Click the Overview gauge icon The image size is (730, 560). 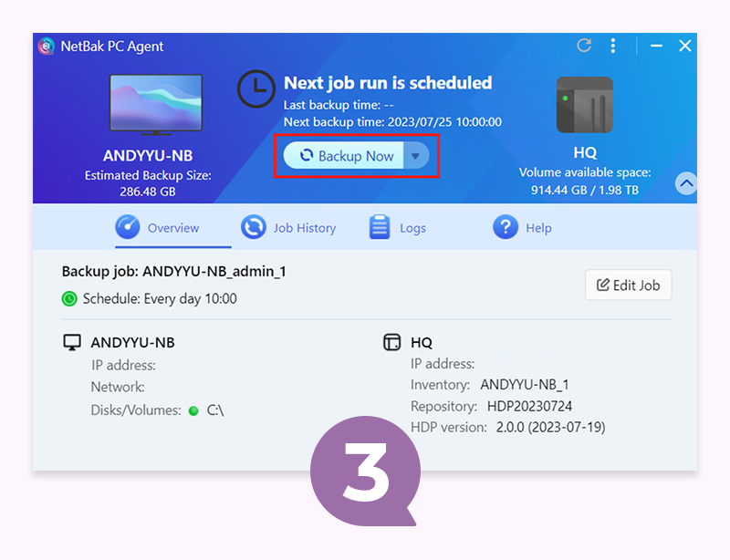(128, 227)
